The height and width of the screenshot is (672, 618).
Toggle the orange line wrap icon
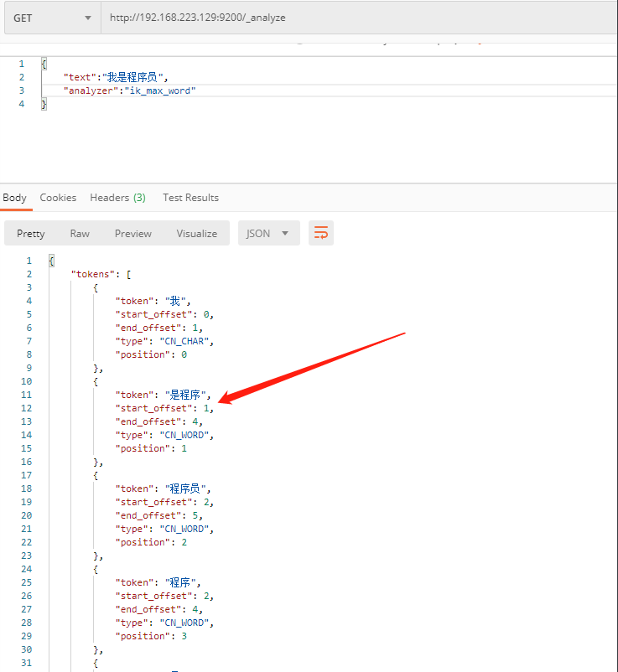point(321,233)
